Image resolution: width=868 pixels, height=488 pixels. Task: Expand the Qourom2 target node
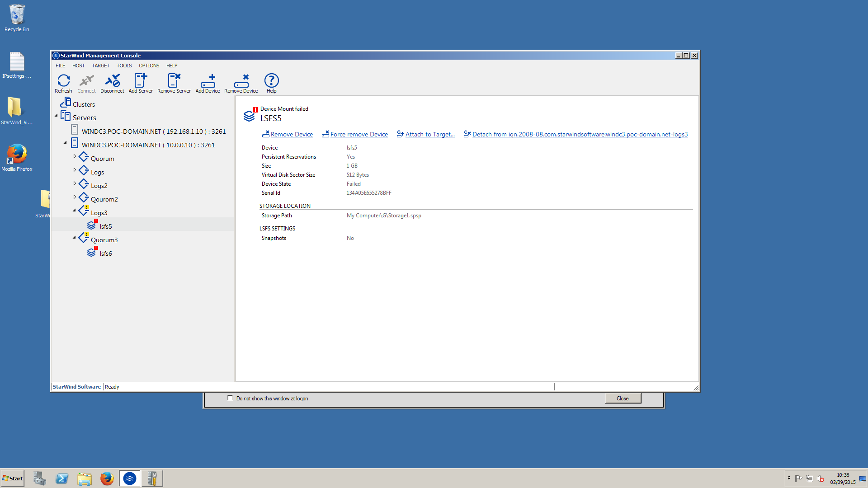click(75, 197)
